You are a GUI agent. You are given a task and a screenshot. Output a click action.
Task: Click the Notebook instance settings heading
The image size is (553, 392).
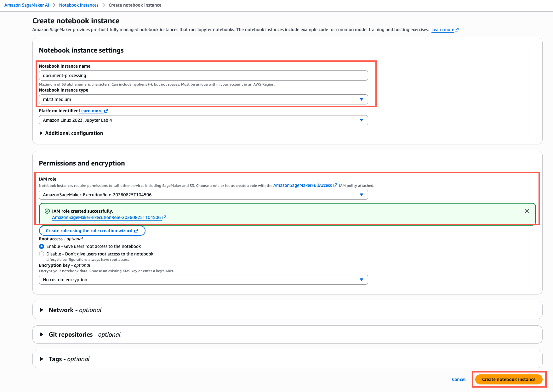coord(81,50)
